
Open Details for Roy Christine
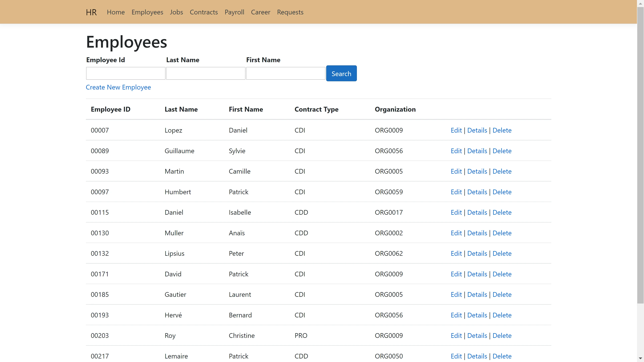click(477, 336)
